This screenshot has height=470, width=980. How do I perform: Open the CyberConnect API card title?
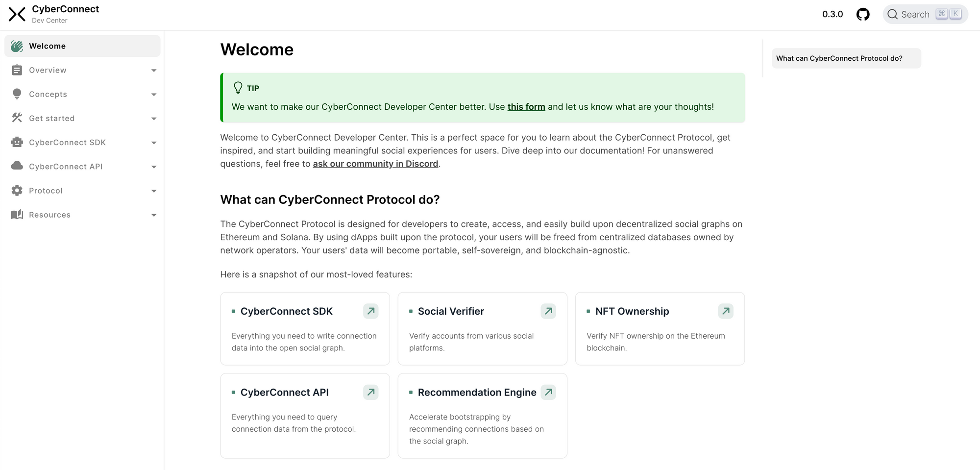coord(284,392)
